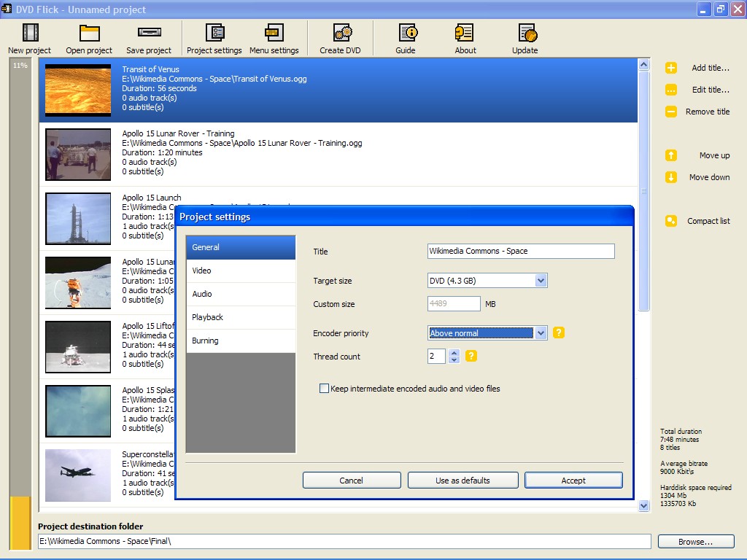Create a new project
Viewport: 747px width, 560px height.
coord(29,36)
